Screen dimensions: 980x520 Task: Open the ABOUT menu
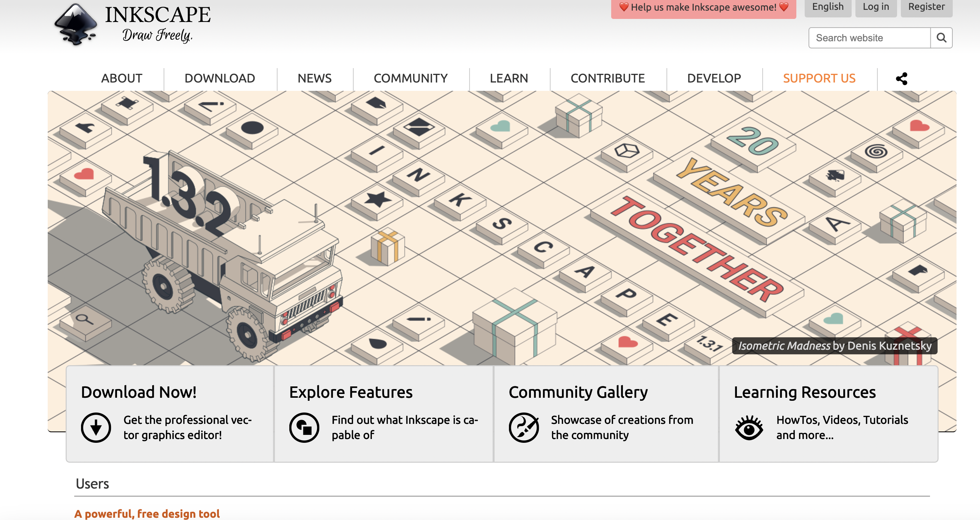121,78
